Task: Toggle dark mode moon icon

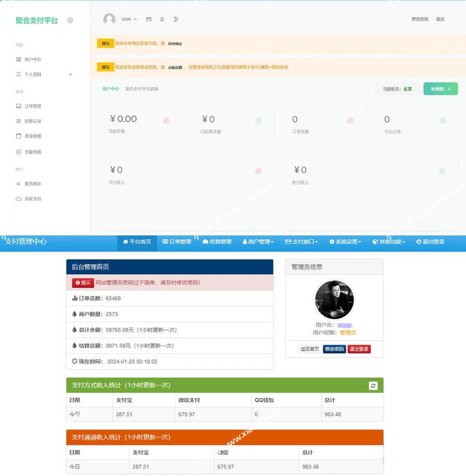Action: click(x=176, y=20)
